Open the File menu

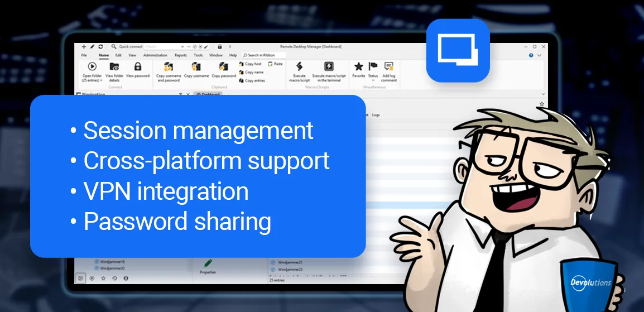84,55
